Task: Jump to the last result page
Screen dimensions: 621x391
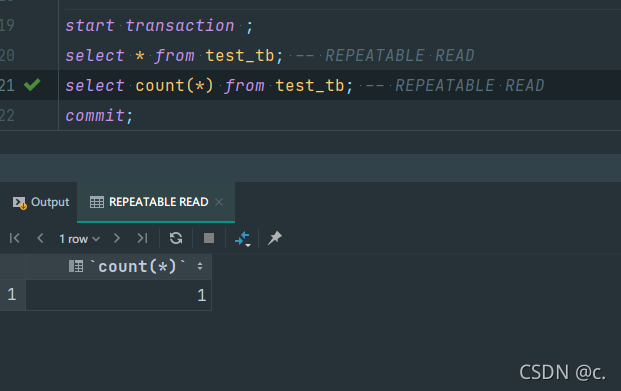Action: (x=142, y=238)
